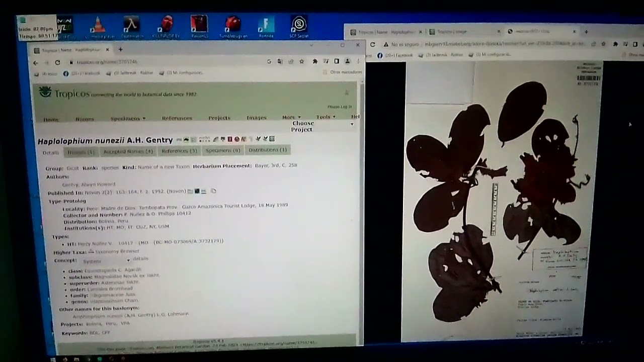
Task: Bookmark the Tropicos name page with the star
Action: tap(302, 61)
